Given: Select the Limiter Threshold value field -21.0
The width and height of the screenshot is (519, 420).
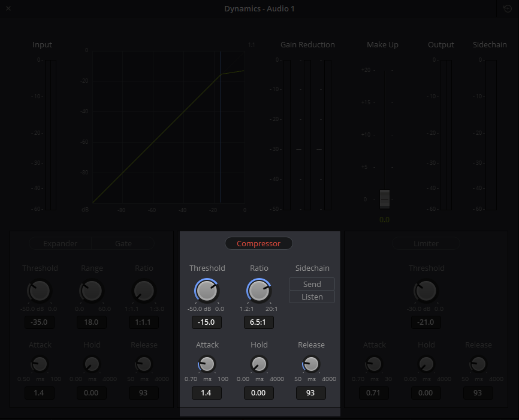Looking at the screenshot, I should 426,322.
